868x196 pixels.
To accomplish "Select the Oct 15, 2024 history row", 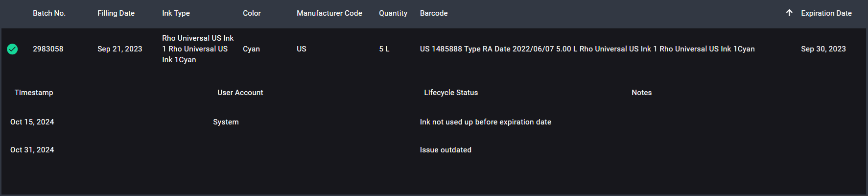I will [32, 122].
